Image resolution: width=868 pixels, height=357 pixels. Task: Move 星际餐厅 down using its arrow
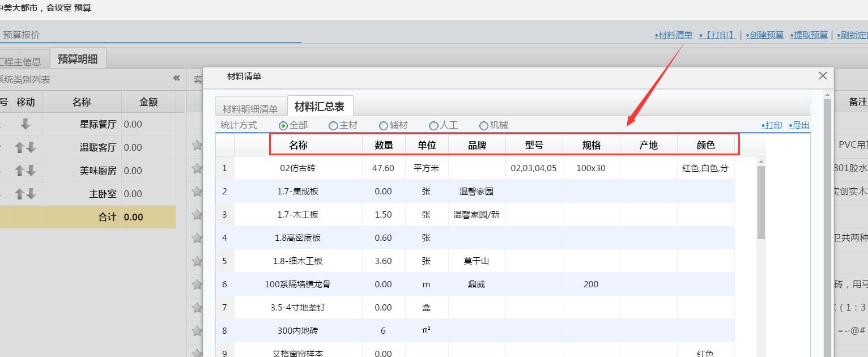tap(25, 125)
